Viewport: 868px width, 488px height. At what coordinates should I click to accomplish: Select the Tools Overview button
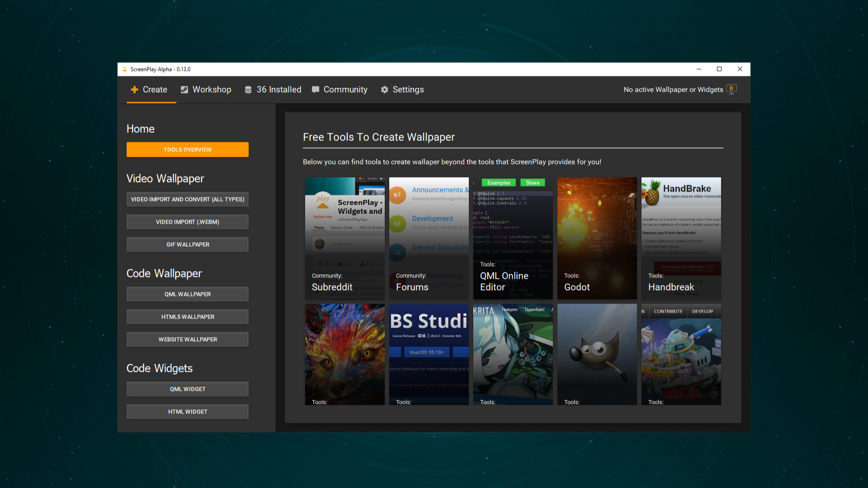click(x=187, y=150)
